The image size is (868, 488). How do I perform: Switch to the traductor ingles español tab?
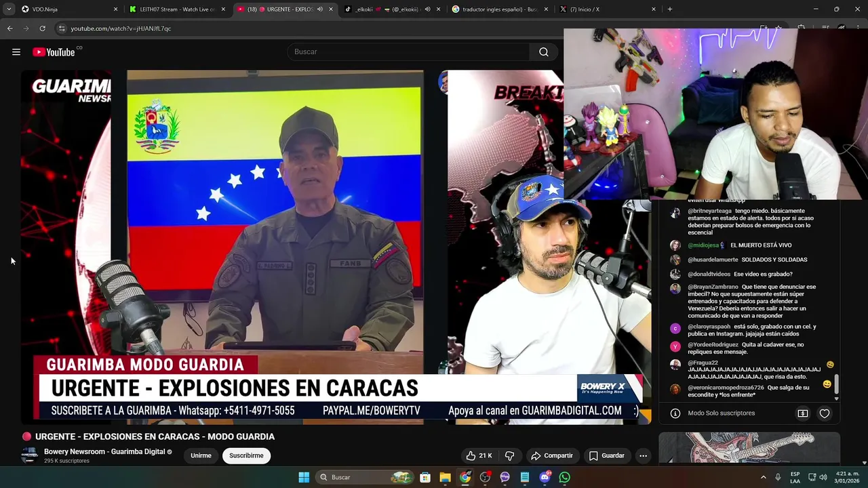click(500, 9)
